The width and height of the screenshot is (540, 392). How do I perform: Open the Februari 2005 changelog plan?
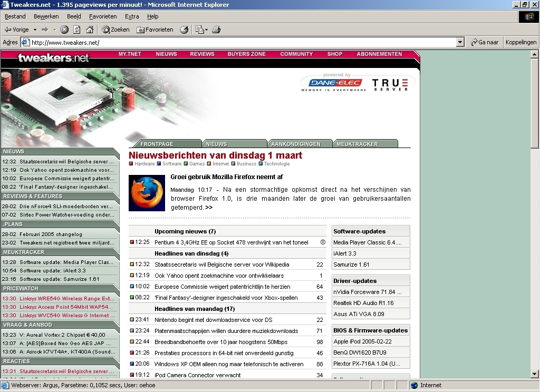(x=51, y=234)
